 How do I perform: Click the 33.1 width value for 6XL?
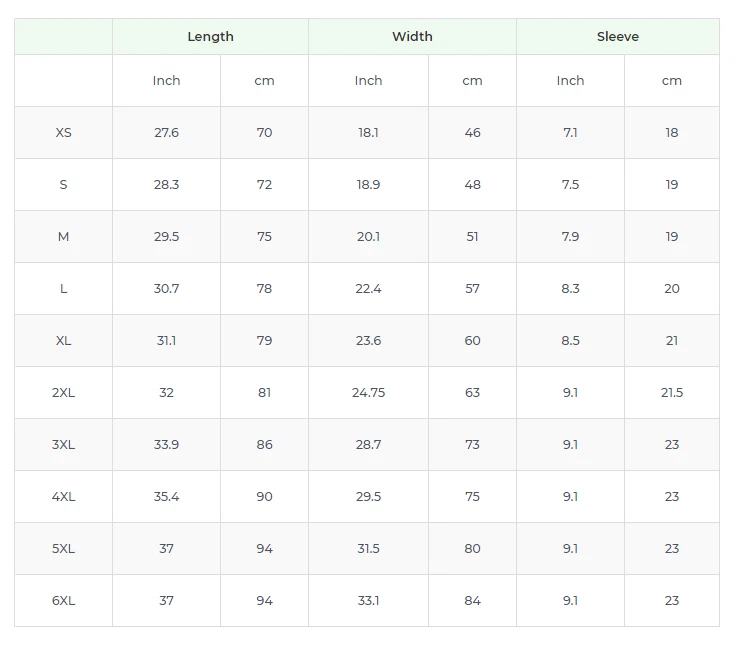tap(368, 600)
